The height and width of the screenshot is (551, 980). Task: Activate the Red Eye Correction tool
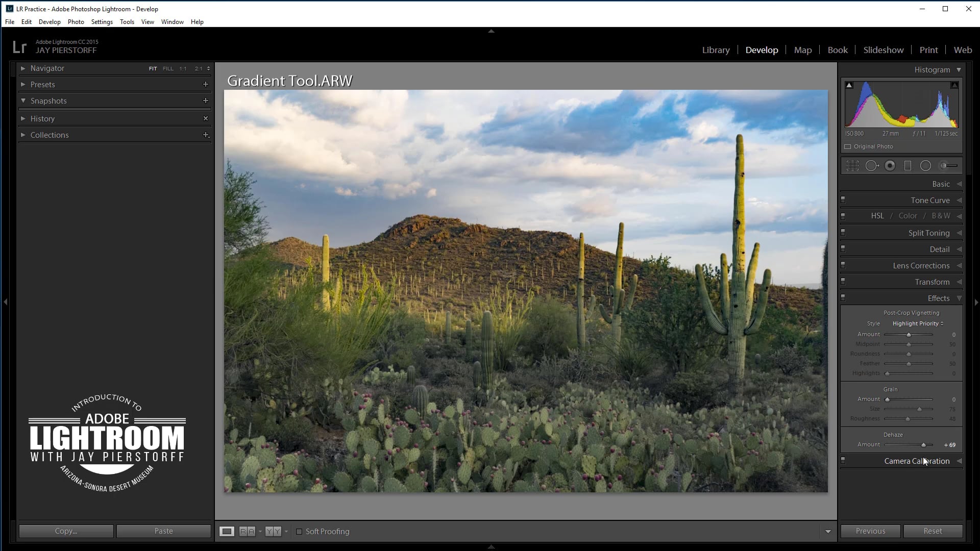point(890,166)
